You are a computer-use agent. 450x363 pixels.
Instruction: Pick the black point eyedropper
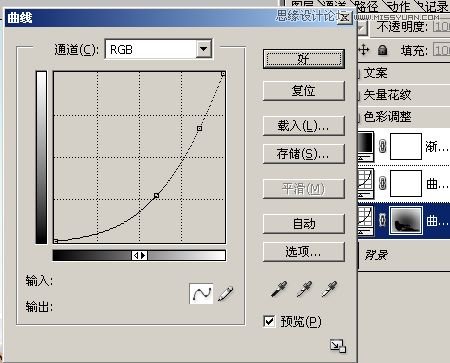(x=279, y=289)
